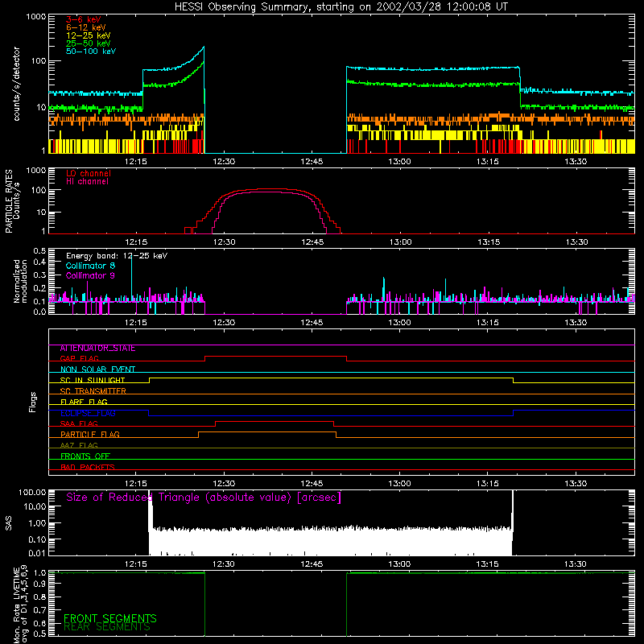This screenshot has height=644, width=644.
Task: Click the HESSI Observing Summary title text
Action: pos(341,7)
